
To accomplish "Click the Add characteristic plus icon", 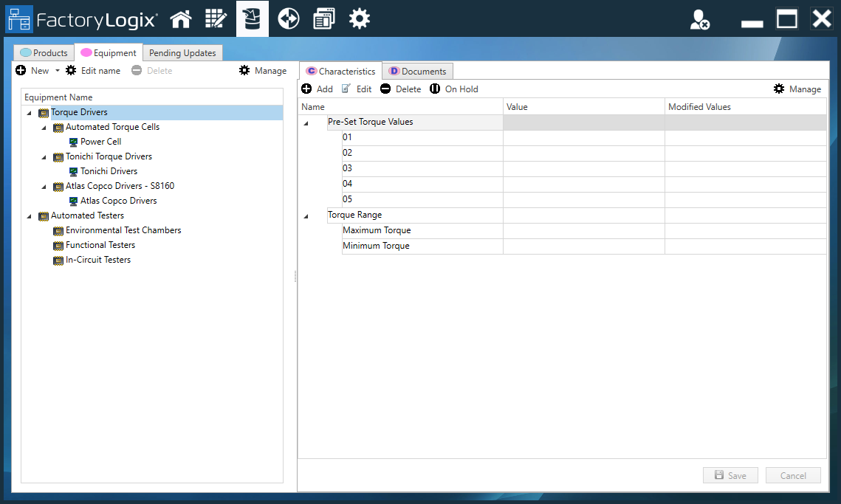I will 306,89.
